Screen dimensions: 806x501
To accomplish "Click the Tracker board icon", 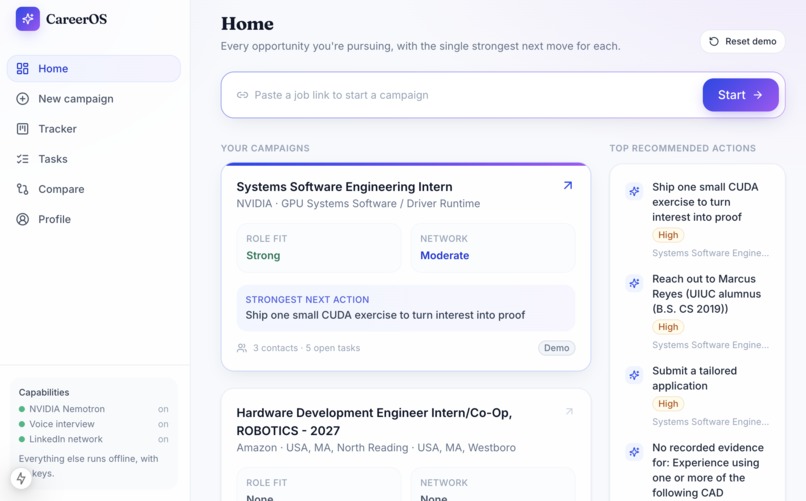I will pos(23,129).
